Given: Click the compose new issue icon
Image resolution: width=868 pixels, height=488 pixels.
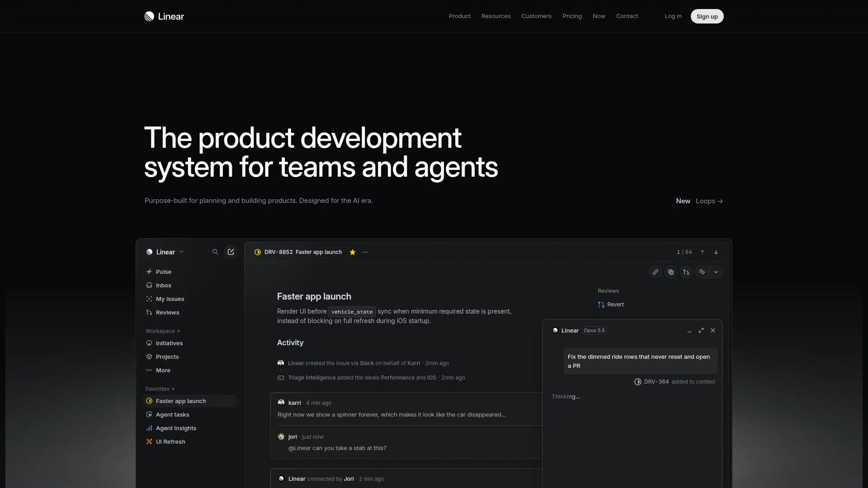Looking at the screenshot, I should pos(231,252).
